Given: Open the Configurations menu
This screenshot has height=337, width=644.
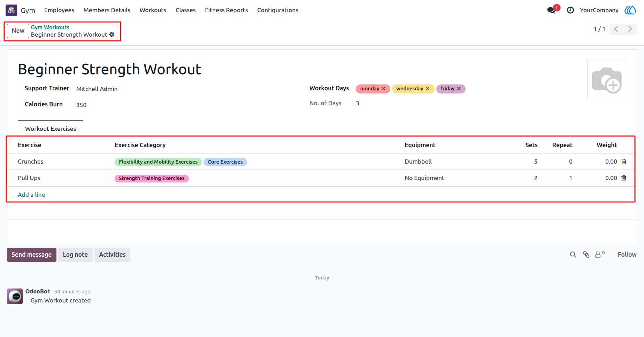Looking at the screenshot, I should pos(278,10).
